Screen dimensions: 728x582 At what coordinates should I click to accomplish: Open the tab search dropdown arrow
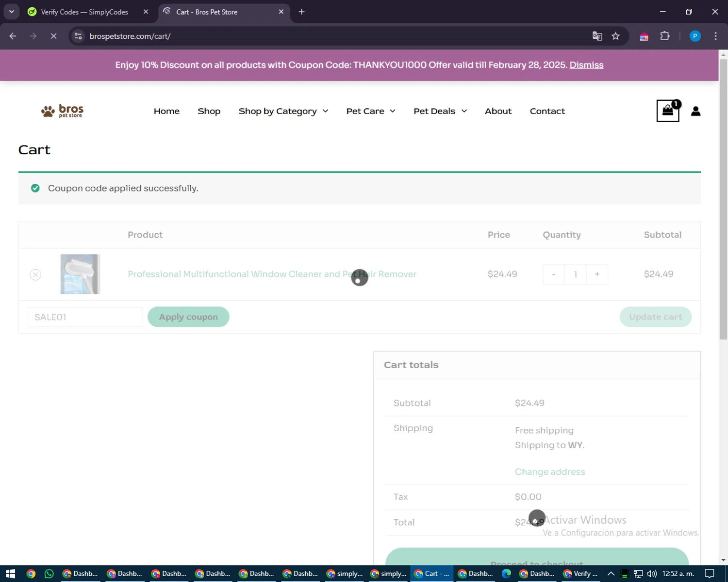coord(11,12)
